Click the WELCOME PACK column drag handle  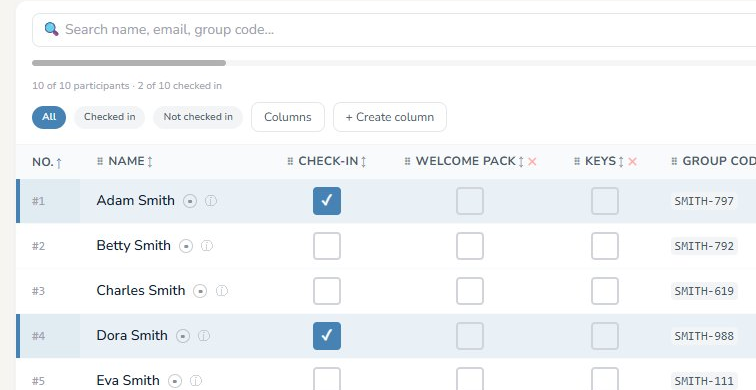[x=407, y=161]
